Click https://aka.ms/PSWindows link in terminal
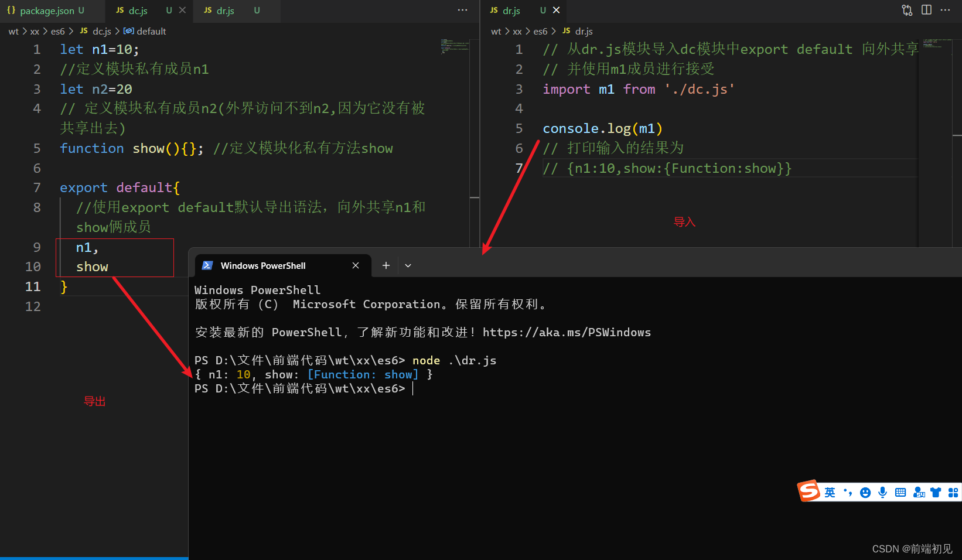This screenshot has height=560, width=962. tap(567, 332)
